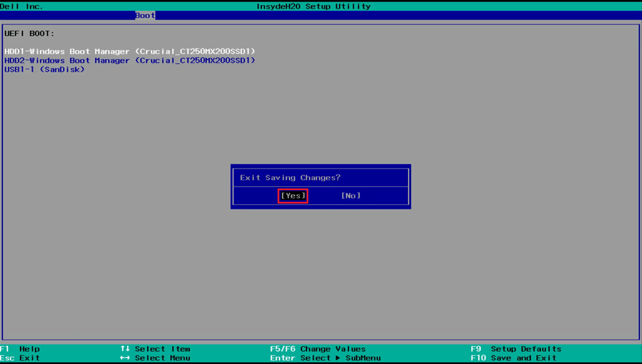
Task: Click the Esc Exit hint
Action: click(x=20, y=358)
